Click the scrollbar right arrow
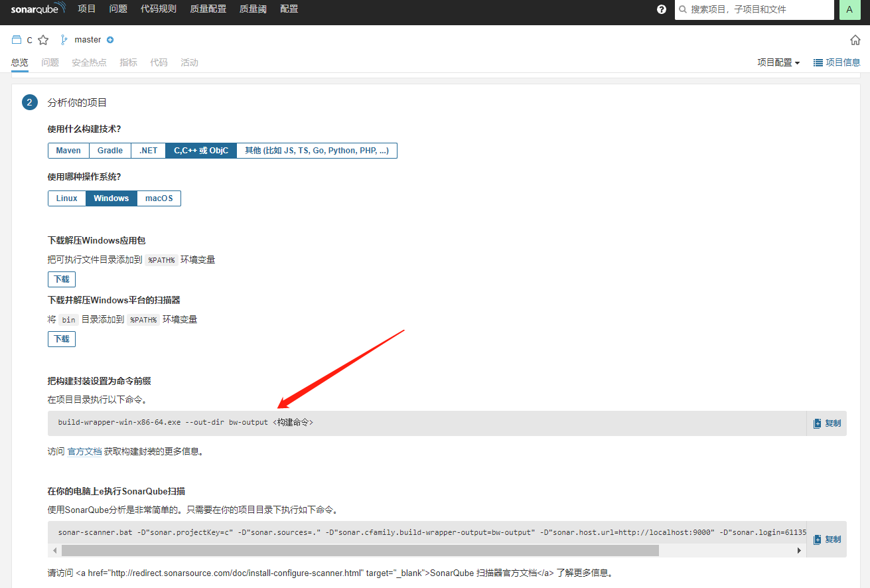The width and height of the screenshot is (870, 588). coord(800,551)
